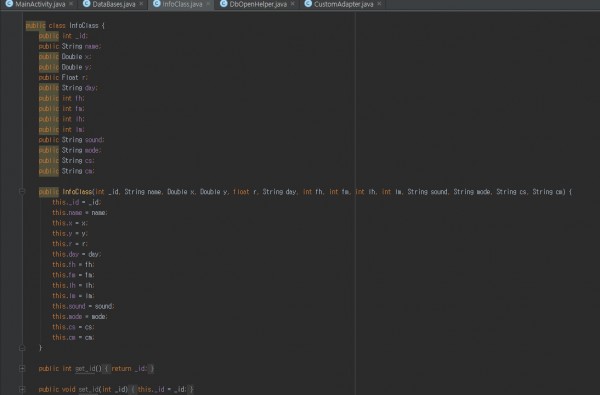
Task: Click the 'this.r = r;' statement
Action: (70, 243)
